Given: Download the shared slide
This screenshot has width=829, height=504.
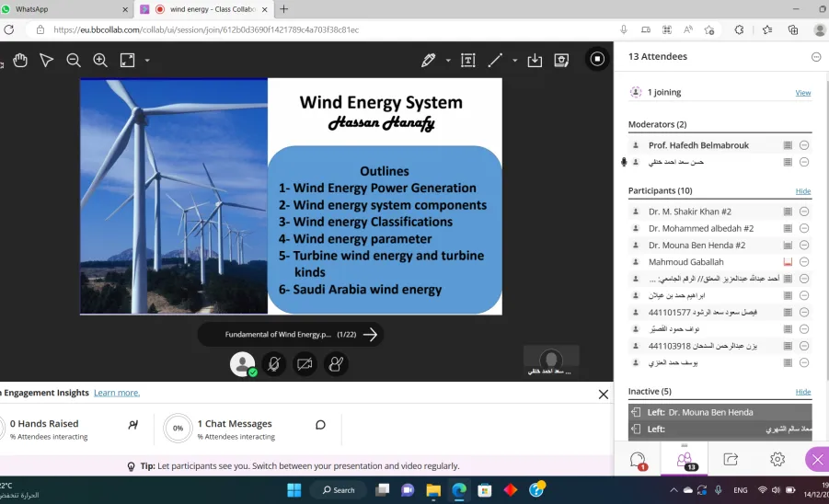Looking at the screenshot, I should tap(535, 60).
